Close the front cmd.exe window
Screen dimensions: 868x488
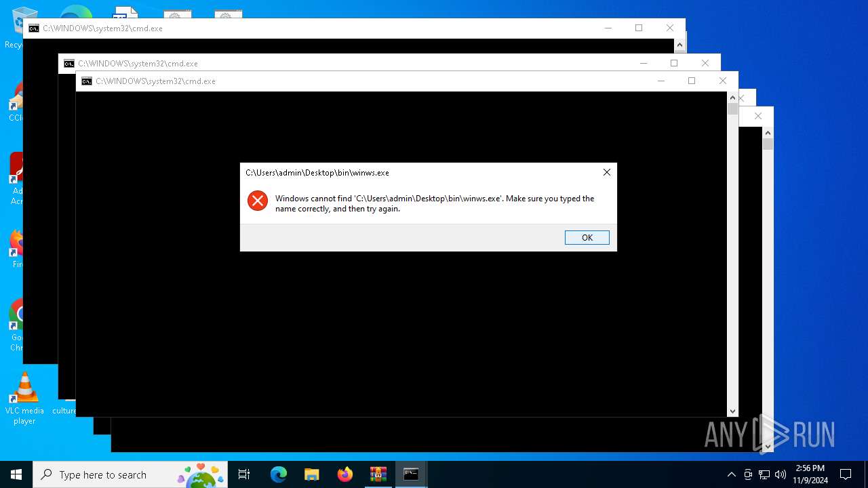pos(723,81)
